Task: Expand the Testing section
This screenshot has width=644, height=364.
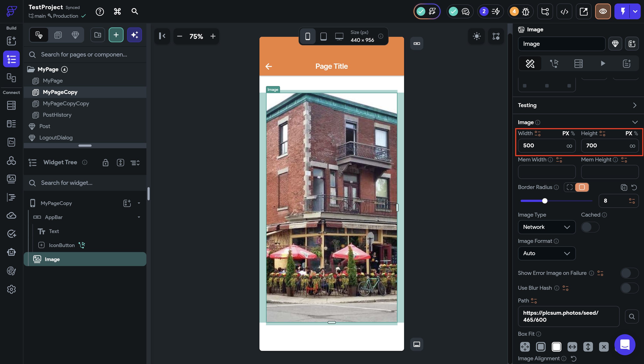Action: click(x=578, y=105)
